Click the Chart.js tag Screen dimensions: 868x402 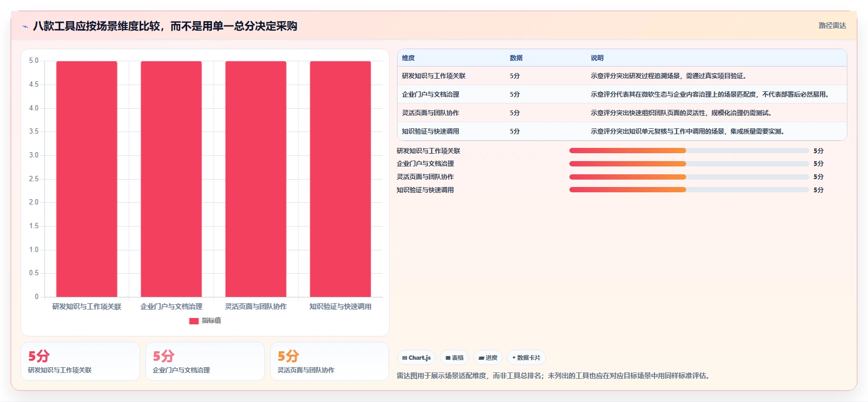(x=416, y=358)
